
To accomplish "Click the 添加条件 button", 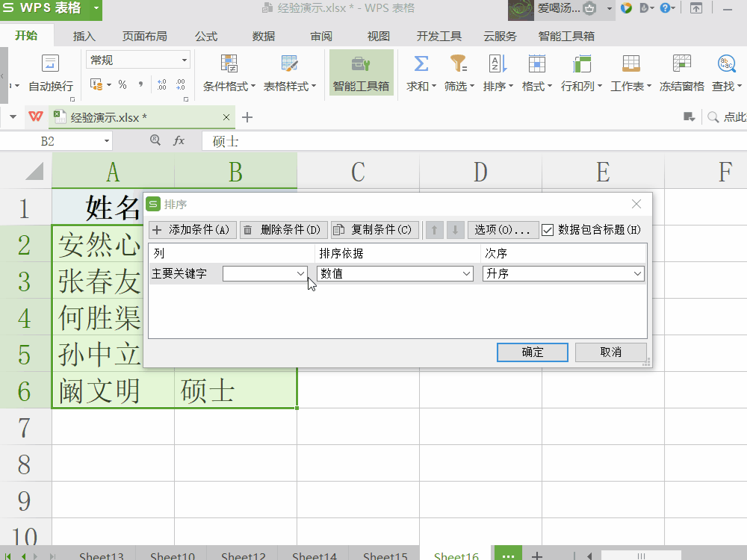I will click(192, 229).
